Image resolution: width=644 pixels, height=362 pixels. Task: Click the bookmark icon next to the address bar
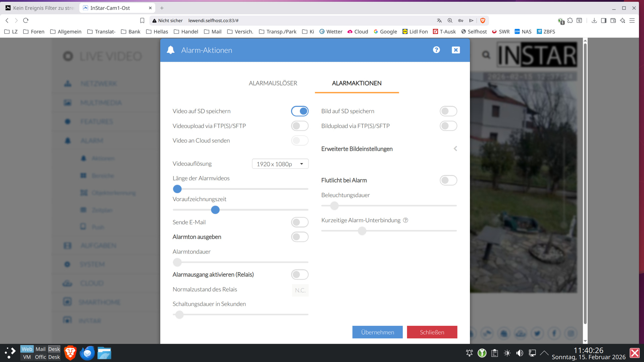tap(142, 20)
